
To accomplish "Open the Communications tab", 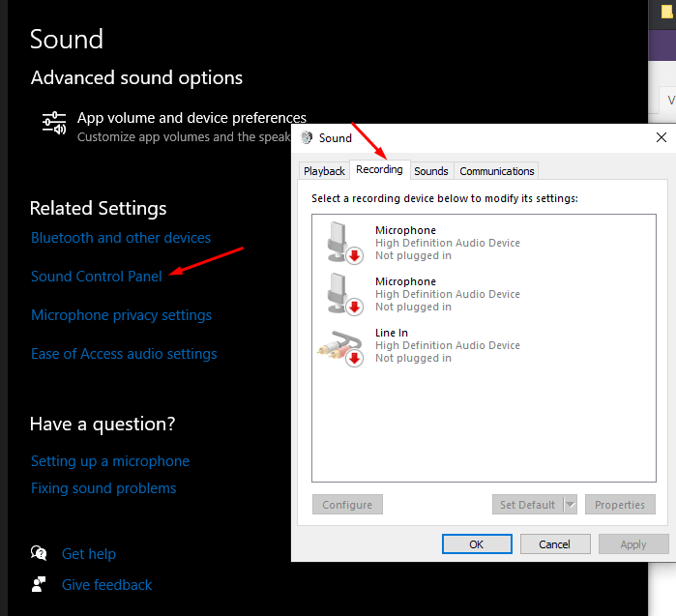I will [x=497, y=171].
